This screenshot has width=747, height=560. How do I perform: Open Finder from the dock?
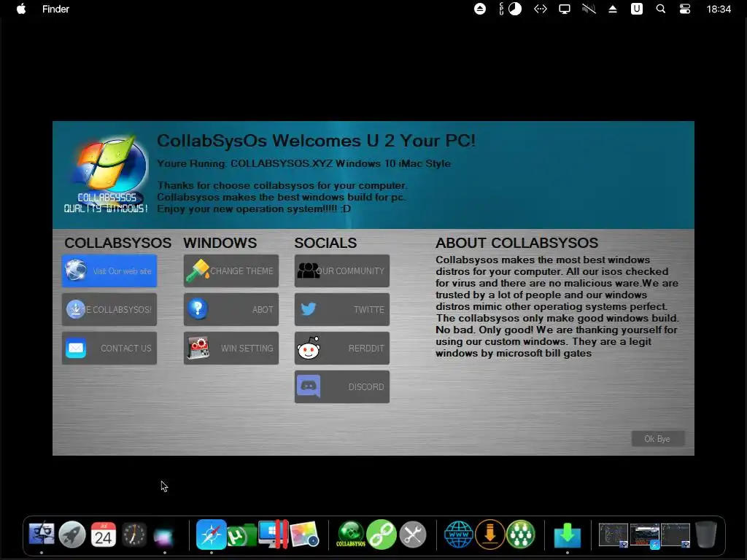pyautogui.click(x=42, y=534)
